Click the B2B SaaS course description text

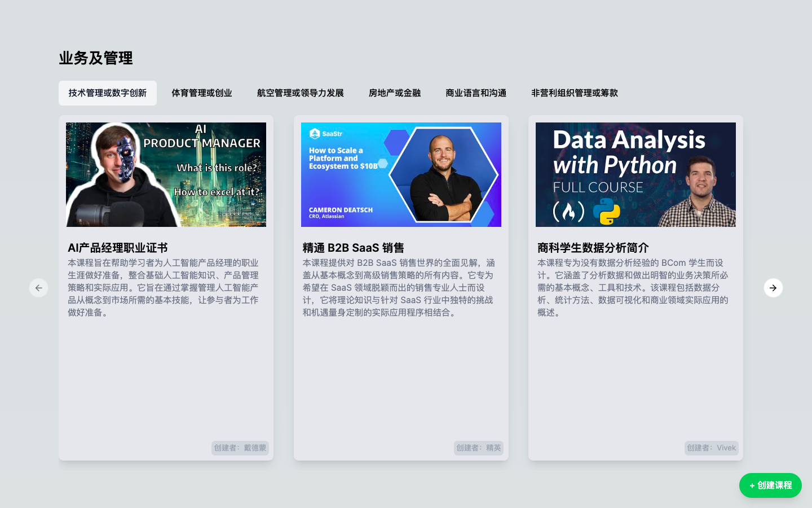click(399, 288)
